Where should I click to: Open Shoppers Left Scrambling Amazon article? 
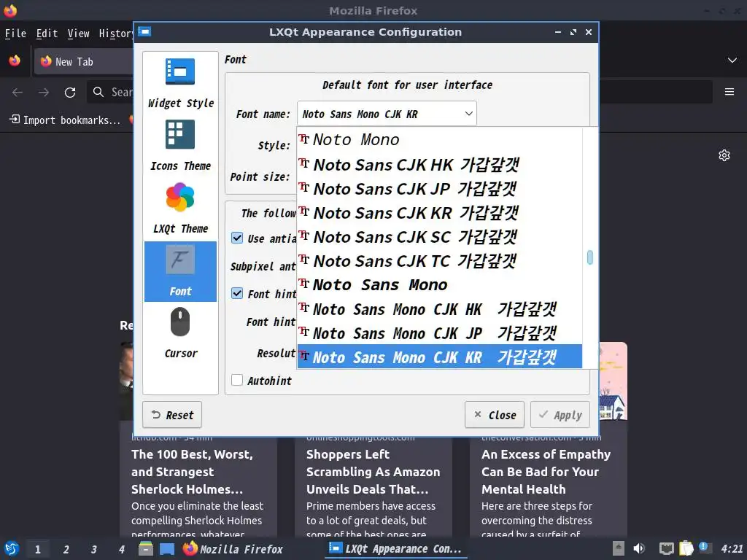point(373,472)
